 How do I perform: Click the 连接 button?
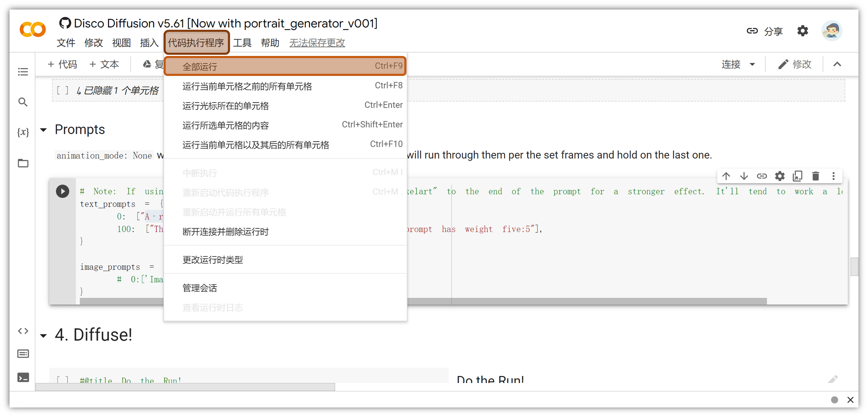(731, 64)
